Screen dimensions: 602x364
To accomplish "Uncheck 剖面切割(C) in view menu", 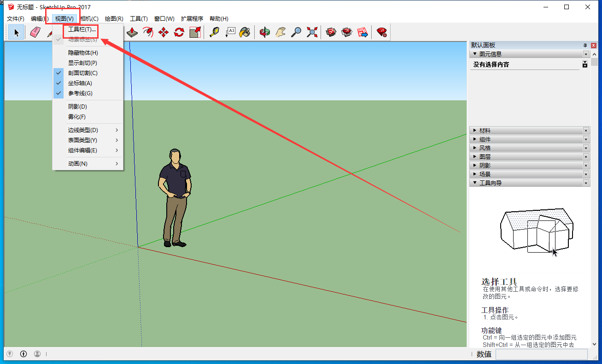I will coord(82,73).
